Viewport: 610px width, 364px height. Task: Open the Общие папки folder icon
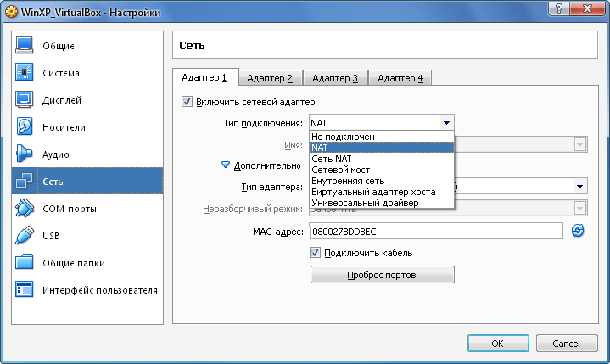pyautogui.click(x=24, y=263)
